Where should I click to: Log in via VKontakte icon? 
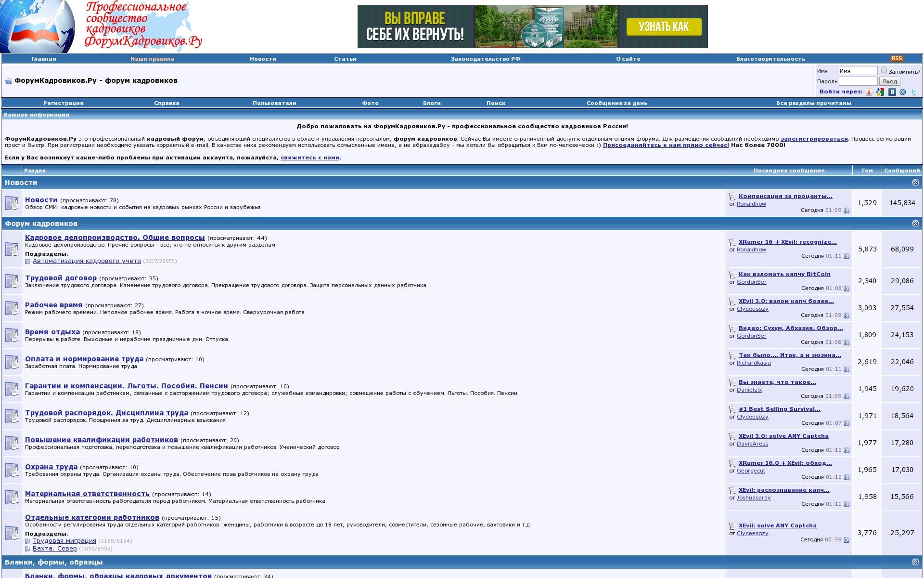coord(892,92)
